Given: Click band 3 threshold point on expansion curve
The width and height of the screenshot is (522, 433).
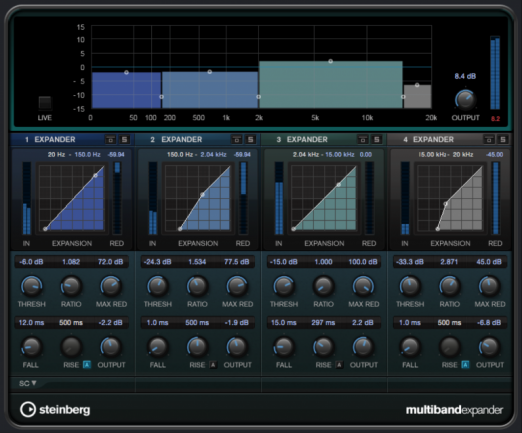Looking at the screenshot, I should [x=339, y=185].
